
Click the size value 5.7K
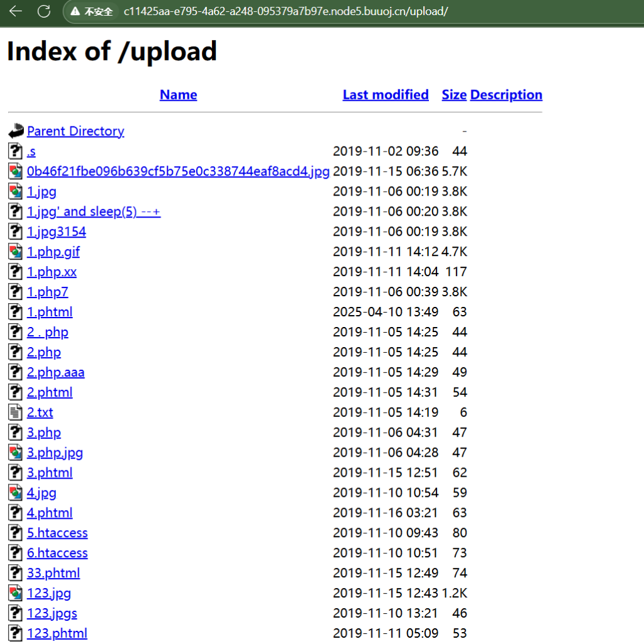[x=455, y=172]
